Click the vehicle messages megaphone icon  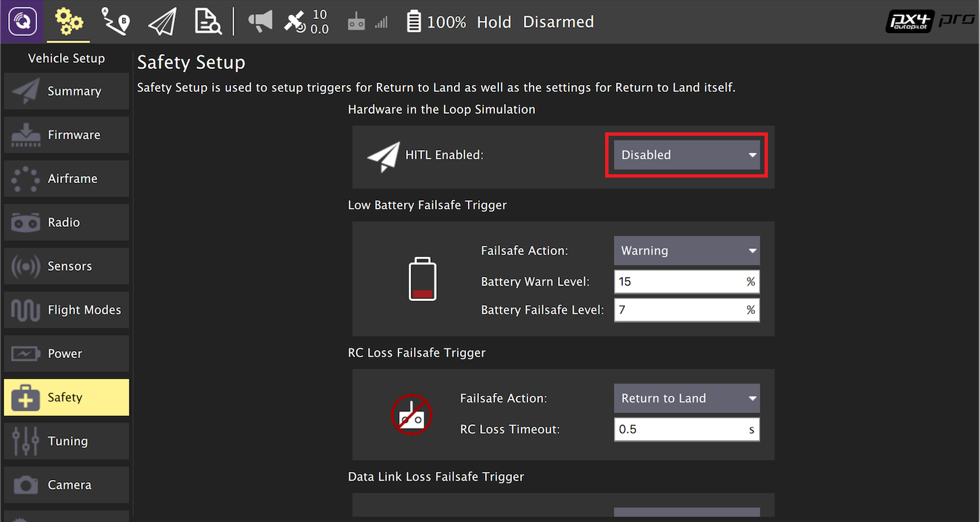point(260,21)
